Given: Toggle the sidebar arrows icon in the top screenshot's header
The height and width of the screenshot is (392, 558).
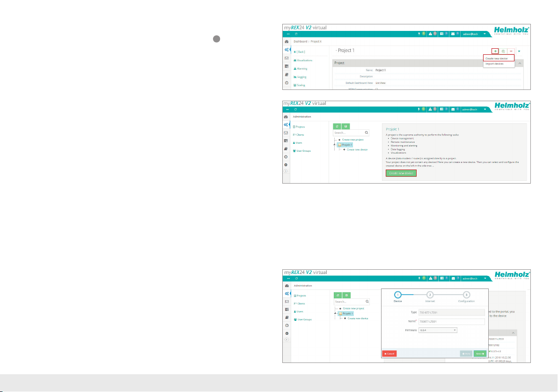Looking at the screenshot, I should coord(288,34).
